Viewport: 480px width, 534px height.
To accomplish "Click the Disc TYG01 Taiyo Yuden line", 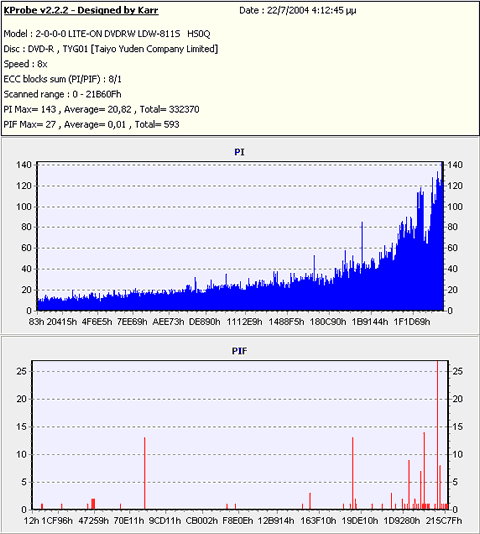I will (111, 49).
